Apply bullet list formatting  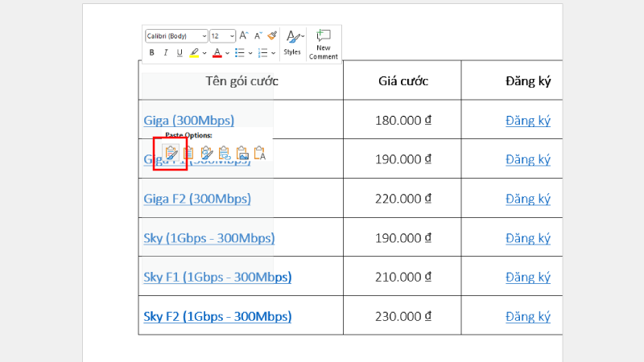pos(239,53)
